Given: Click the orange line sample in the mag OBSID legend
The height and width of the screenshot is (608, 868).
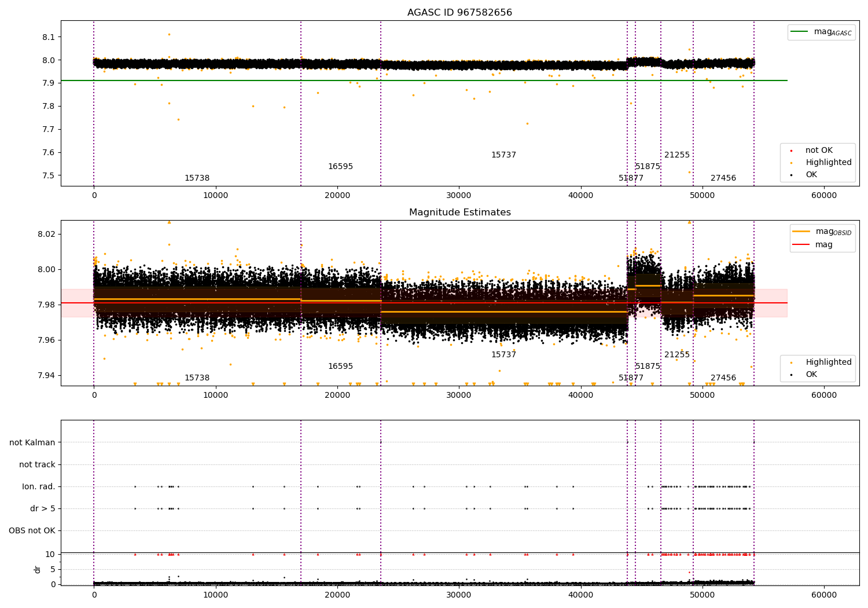Looking at the screenshot, I should tap(801, 232).
